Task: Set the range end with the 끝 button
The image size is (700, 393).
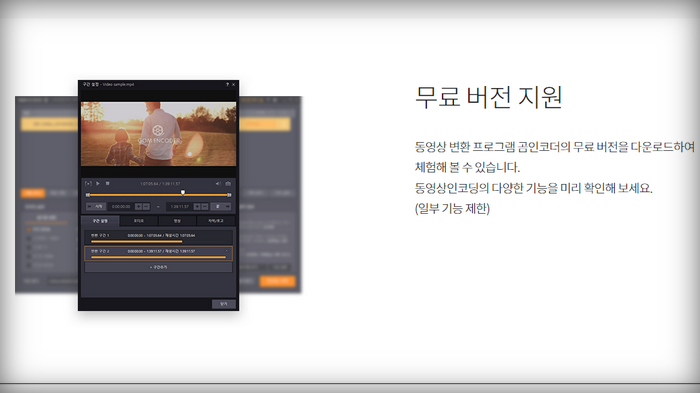Action: coord(221,207)
